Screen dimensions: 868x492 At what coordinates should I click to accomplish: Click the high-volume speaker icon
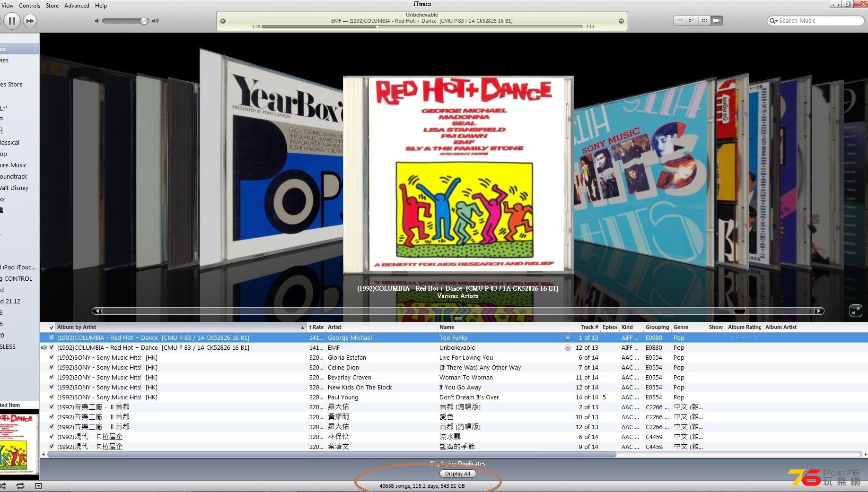tap(155, 21)
